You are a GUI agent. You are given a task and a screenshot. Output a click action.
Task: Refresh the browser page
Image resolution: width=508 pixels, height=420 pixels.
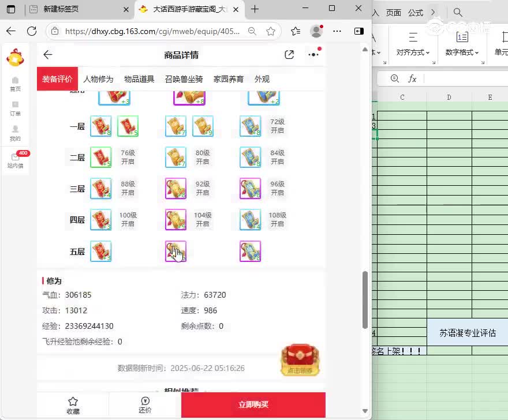coord(32,31)
